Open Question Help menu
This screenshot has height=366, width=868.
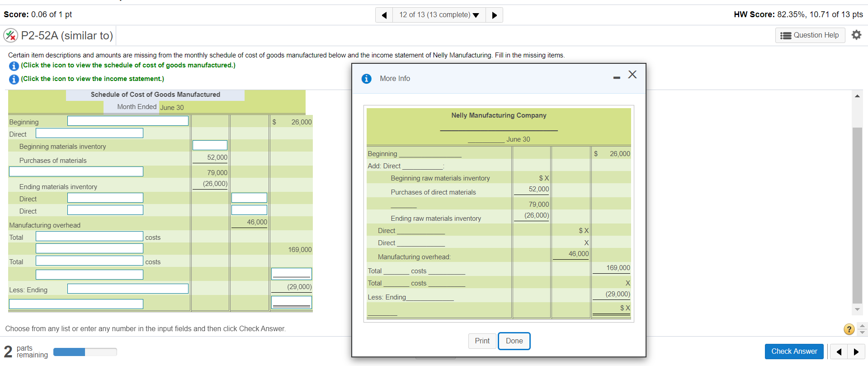(810, 35)
